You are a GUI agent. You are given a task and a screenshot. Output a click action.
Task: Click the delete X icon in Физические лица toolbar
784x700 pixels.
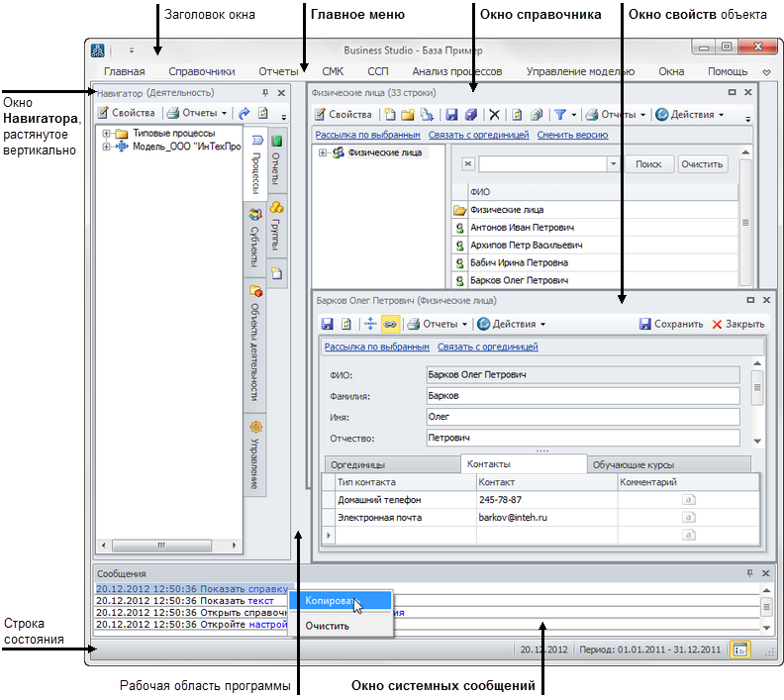(495, 115)
